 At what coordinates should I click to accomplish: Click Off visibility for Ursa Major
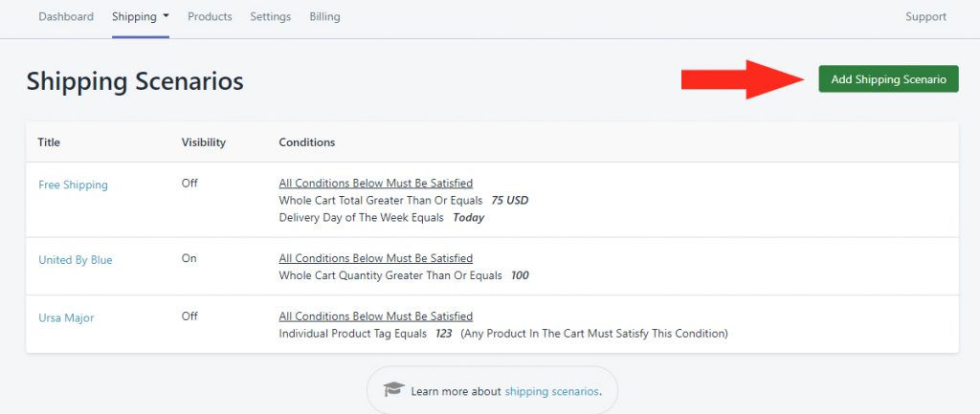click(x=189, y=316)
